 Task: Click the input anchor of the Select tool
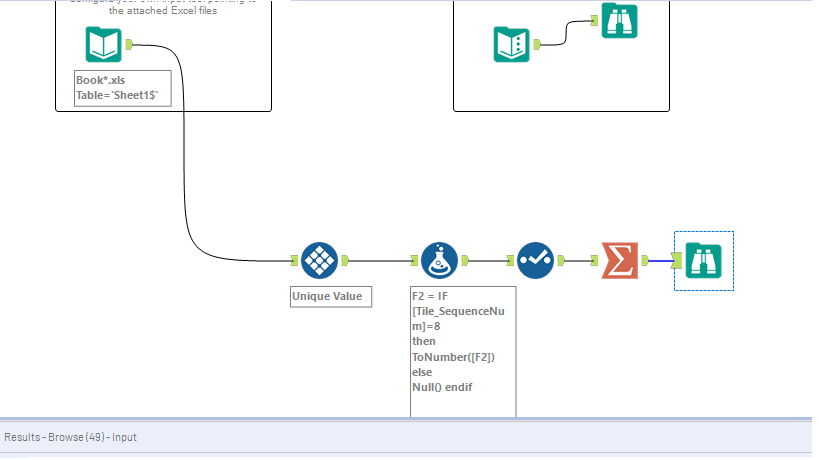click(x=510, y=260)
